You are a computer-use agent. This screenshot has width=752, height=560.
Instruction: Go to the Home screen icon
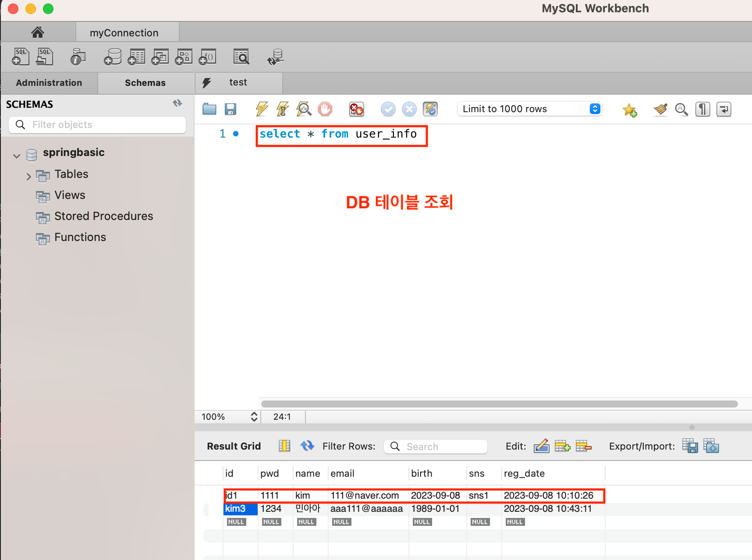click(x=38, y=32)
